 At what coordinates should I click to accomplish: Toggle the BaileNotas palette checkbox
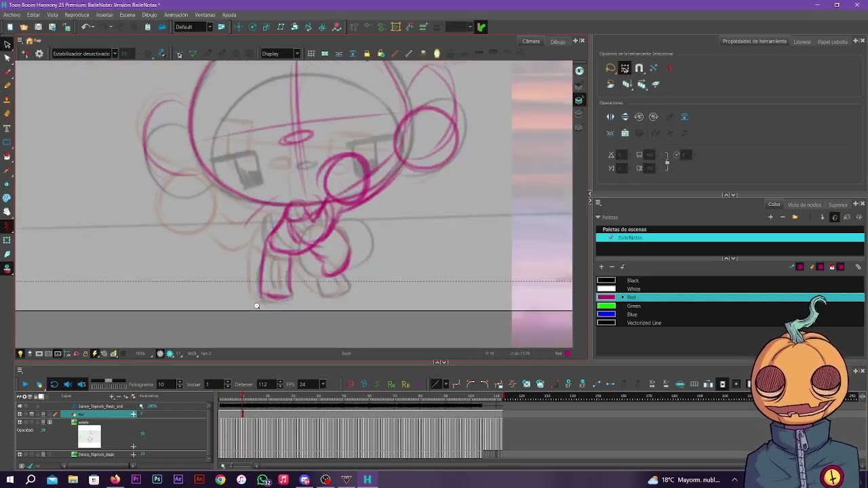(x=612, y=238)
